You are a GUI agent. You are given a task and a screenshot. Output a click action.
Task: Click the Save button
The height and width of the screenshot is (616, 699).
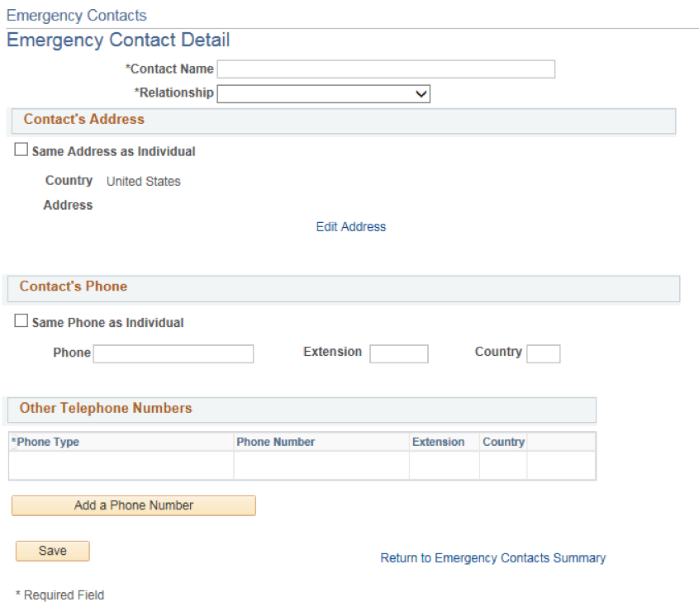(x=53, y=551)
